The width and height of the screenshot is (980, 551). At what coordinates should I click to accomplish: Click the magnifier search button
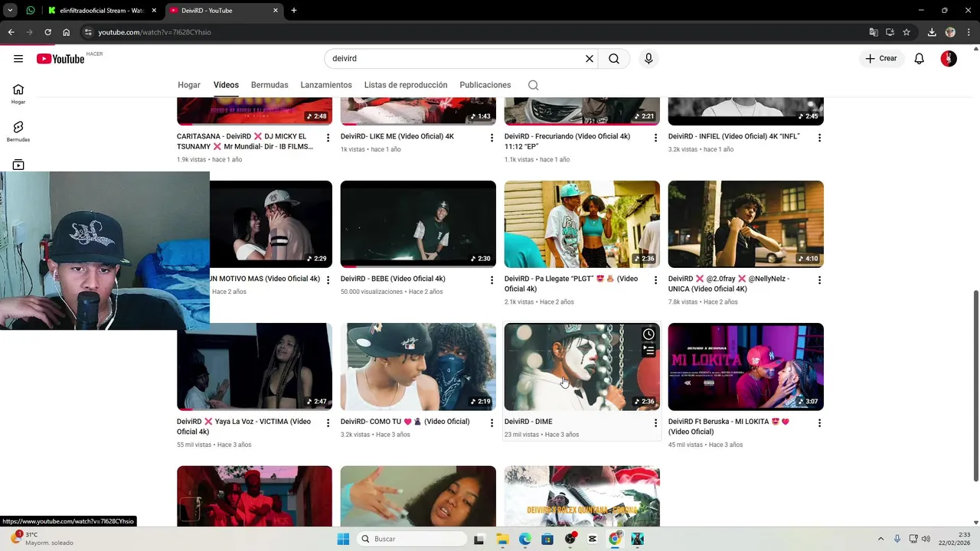[x=614, y=59]
